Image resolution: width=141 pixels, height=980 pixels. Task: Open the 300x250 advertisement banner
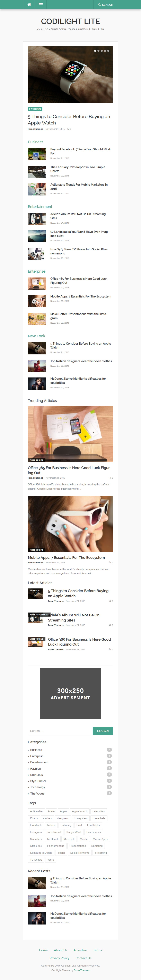(70, 694)
